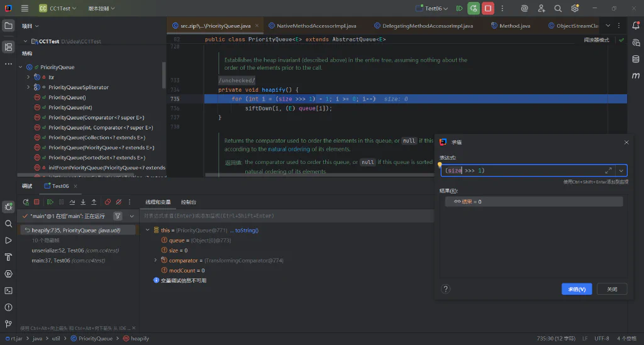Open the Database tool window
This screenshot has height=345, width=644.
click(636, 59)
